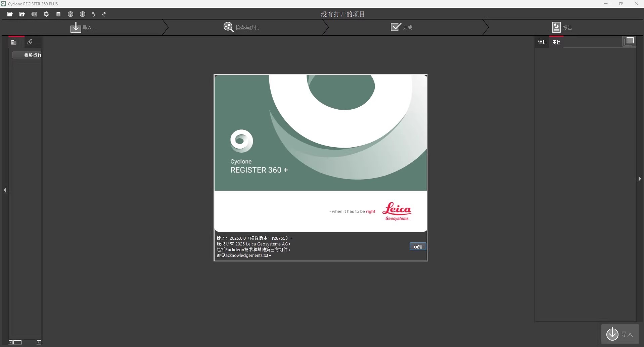Click the left panel scrollbar right arrow
644x347 pixels.
39,342
